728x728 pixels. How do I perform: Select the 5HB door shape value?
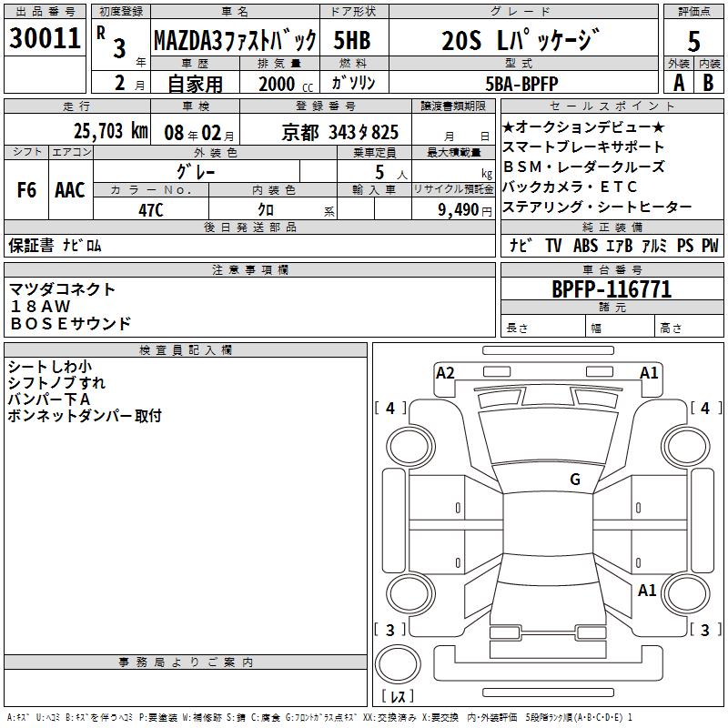pos(352,40)
